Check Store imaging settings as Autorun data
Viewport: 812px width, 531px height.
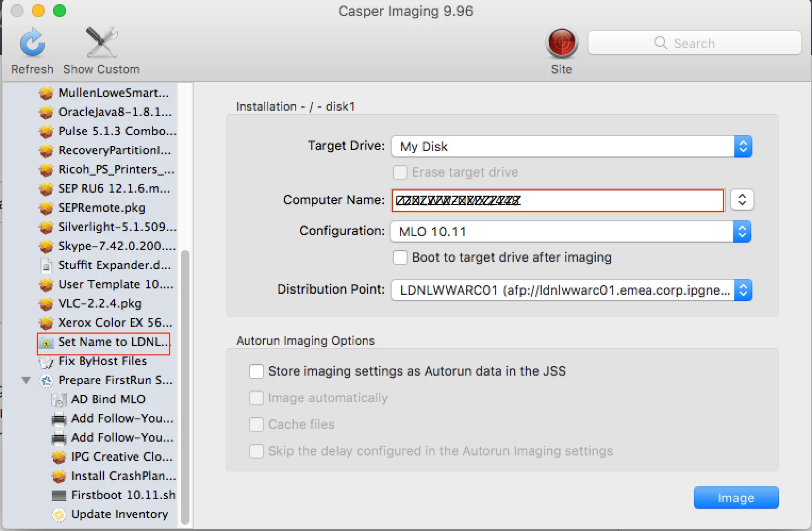pyautogui.click(x=256, y=371)
